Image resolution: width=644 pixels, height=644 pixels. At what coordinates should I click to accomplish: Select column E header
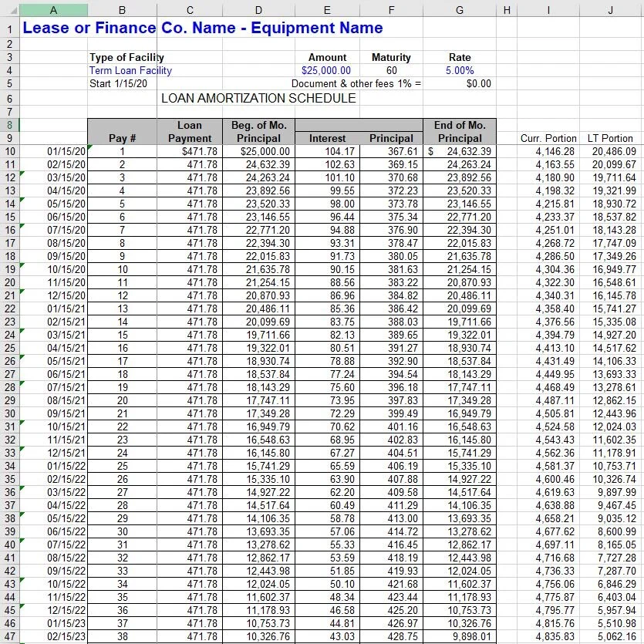click(327, 10)
